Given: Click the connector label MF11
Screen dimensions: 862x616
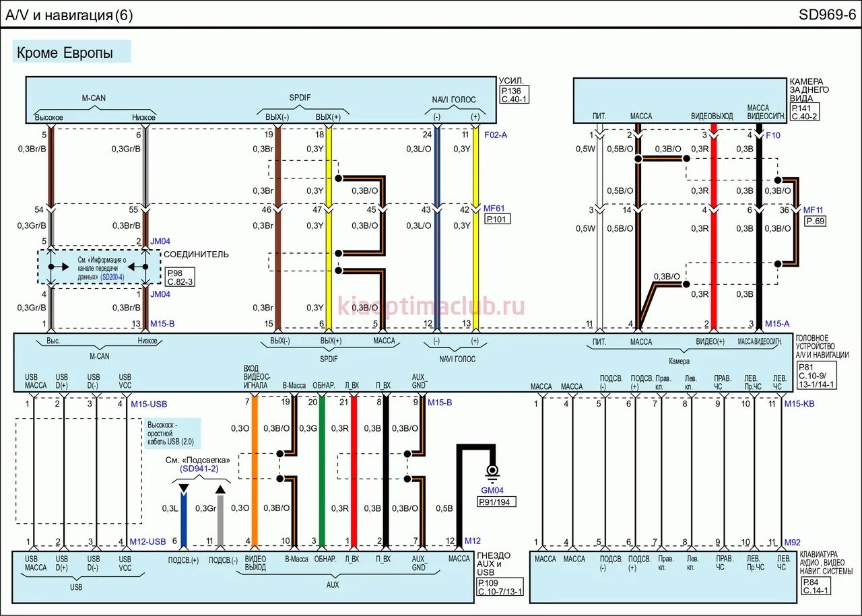Looking at the screenshot, I should pos(814,210).
